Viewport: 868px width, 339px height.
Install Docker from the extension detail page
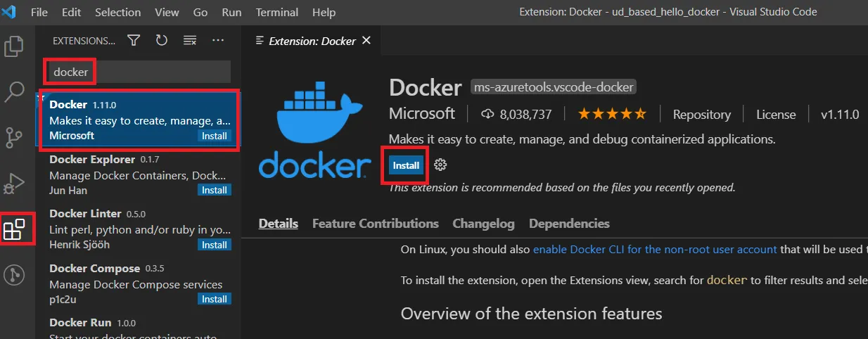pos(406,165)
